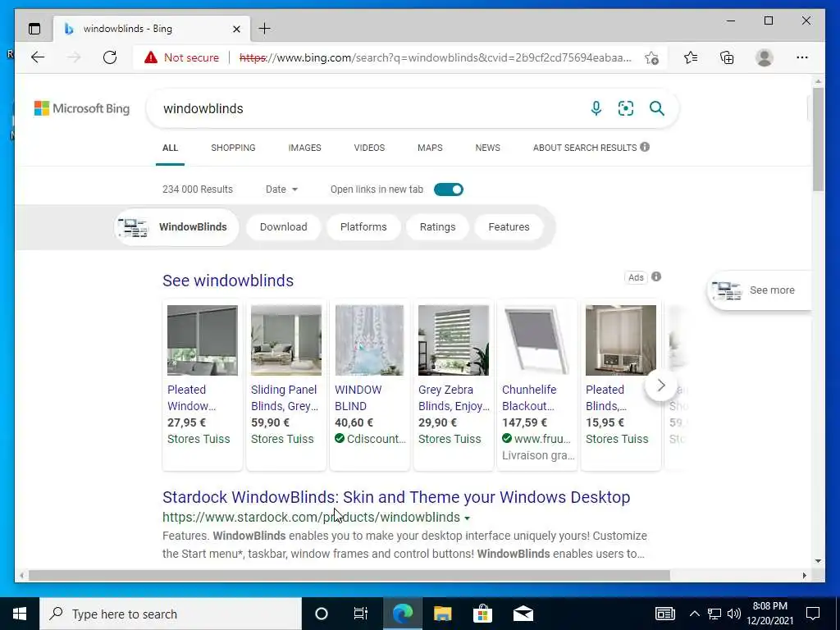Click the taskbar clock showing 8:08 PM
The width and height of the screenshot is (840, 630).
point(769,614)
